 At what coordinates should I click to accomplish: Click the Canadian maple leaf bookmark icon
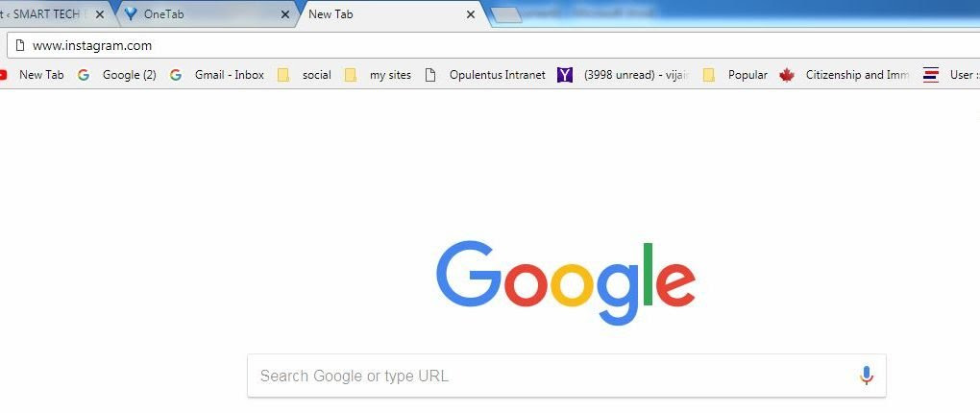pos(786,75)
